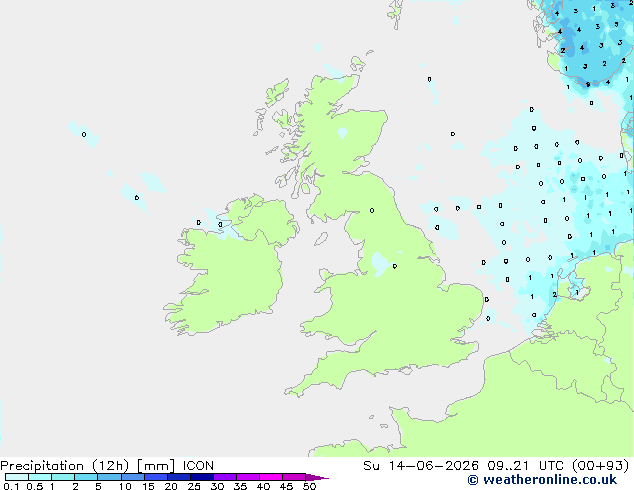This screenshot has width=634, height=490.
Task: Click the 'Precipitation (12h) [mm] ICON' title
Action: click(107, 466)
